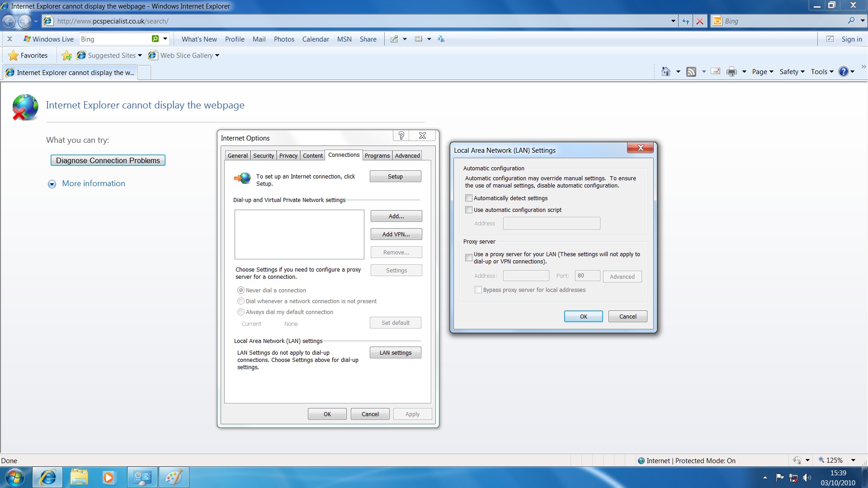Viewport: 868px width, 488px height.
Task: Click the Read Mail icon in command bar
Action: (716, 71)
